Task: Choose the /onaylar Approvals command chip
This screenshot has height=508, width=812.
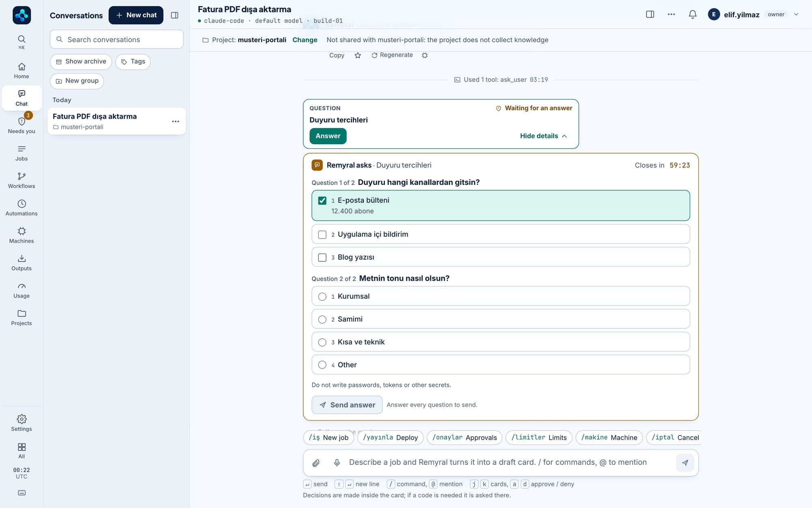Action: [464, 437]
